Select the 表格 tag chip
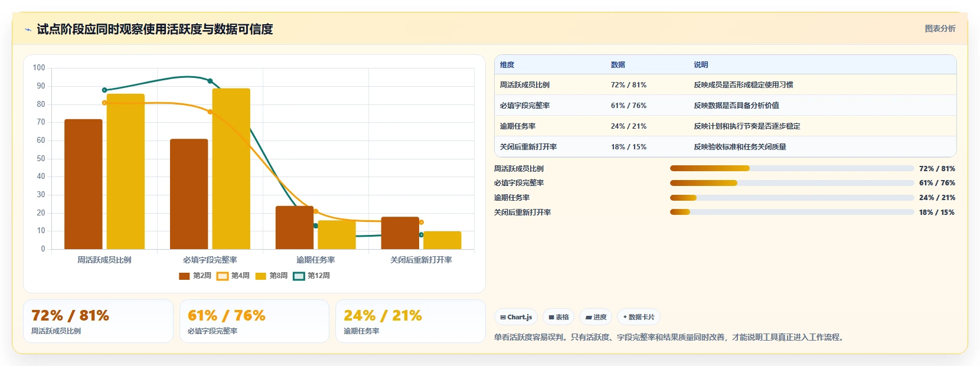 558,317
